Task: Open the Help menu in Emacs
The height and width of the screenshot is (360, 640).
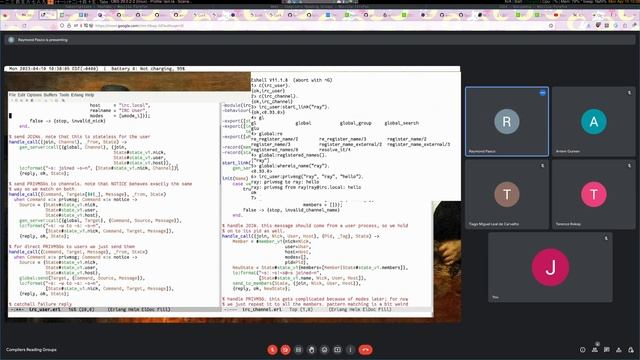Action: pyautogui.click(x=89, y=95)
